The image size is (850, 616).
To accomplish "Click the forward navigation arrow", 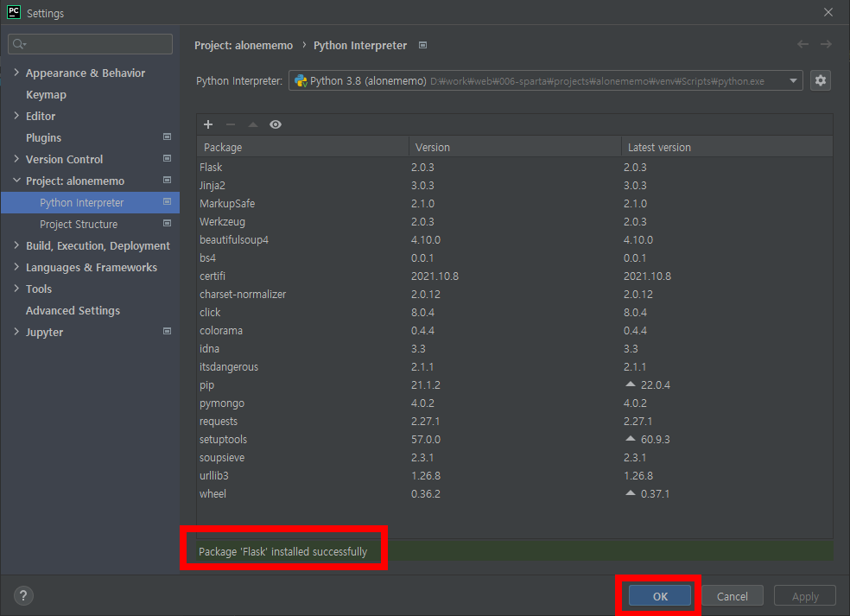I will click(826, 44).
